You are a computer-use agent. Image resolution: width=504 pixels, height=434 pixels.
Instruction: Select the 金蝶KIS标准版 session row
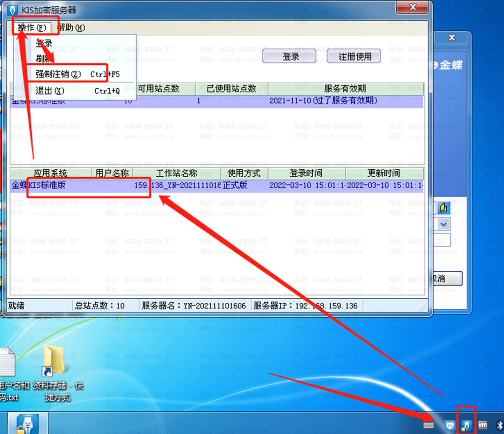coord(217,185)
